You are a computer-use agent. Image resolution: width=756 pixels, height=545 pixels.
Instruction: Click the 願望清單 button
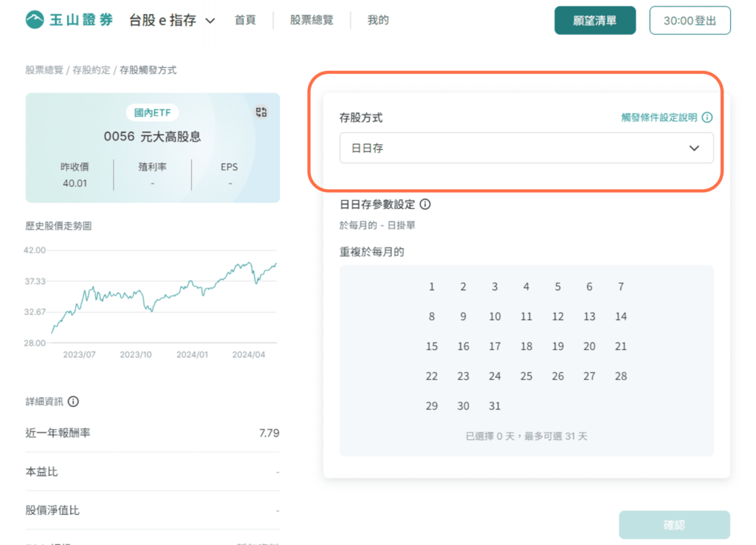[595, 21]
